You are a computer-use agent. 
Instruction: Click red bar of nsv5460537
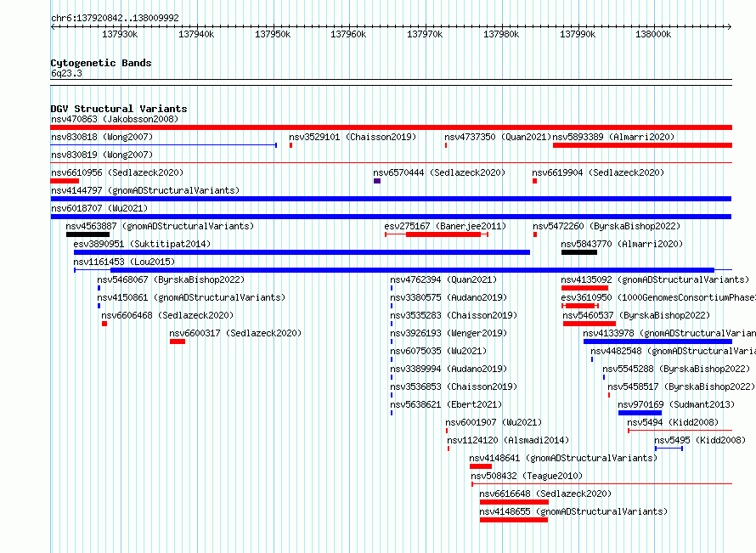590,324
